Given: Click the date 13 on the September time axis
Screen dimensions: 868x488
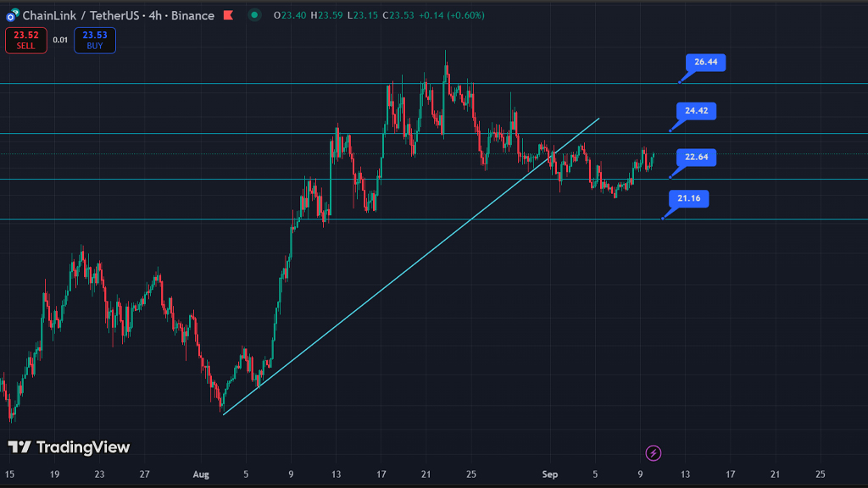Looking at the screenshot, I should (685, 474).
